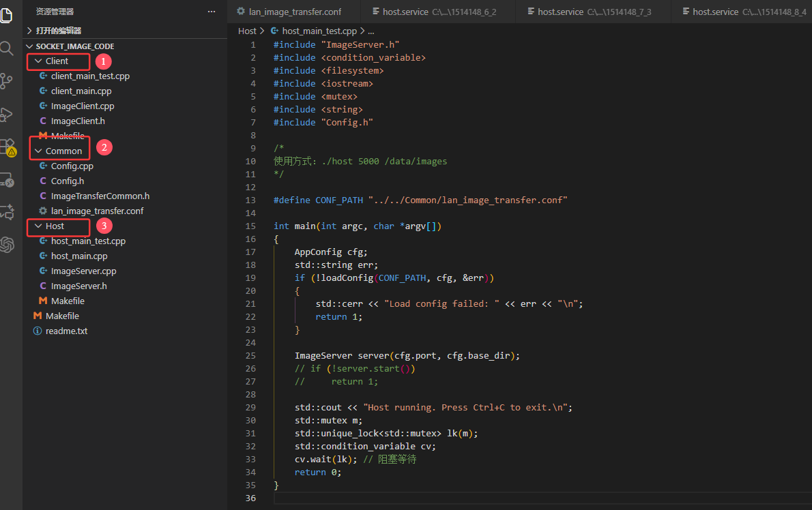The image size is (812, 510).
Task: Collapse the Client folder
Action: pos(38,61)
